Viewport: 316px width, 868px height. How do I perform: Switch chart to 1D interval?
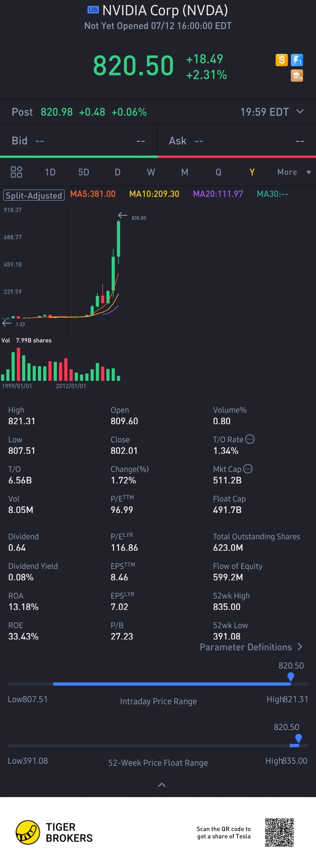click(50, 172)
